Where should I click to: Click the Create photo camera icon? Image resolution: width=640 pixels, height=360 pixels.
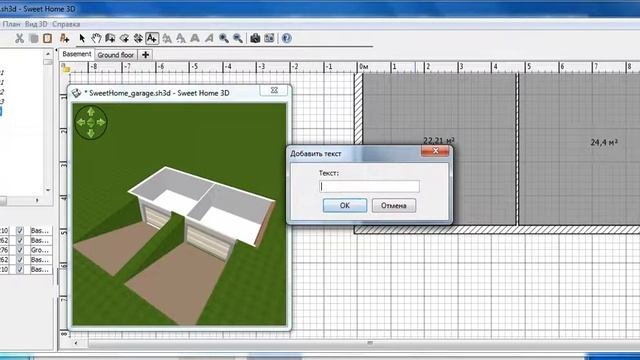(x=255, y=38)
